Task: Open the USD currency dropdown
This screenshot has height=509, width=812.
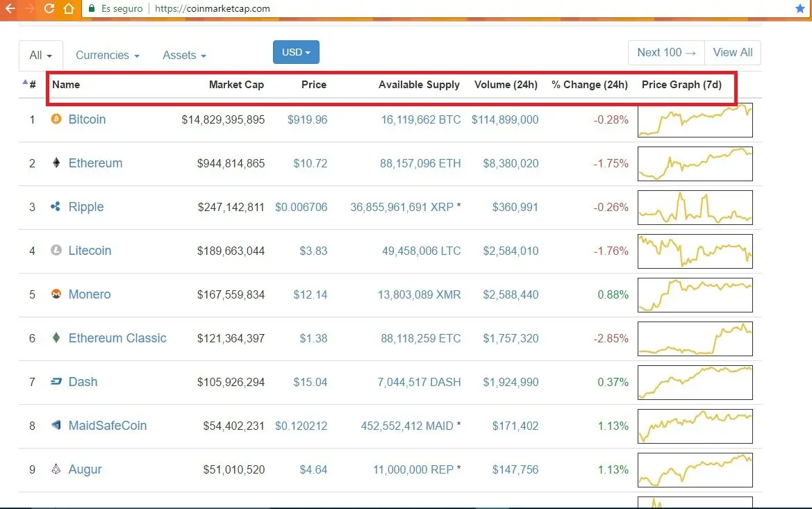Action: coord(296,52)
